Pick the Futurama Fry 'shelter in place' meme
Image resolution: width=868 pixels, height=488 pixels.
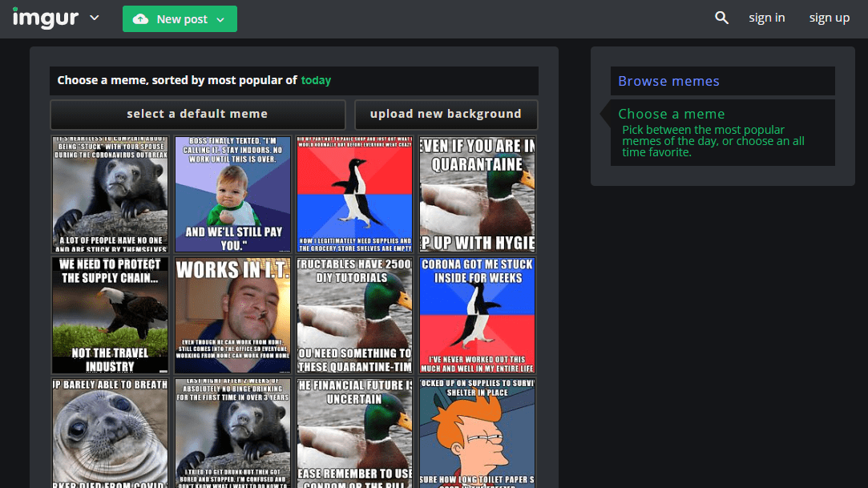477,433
